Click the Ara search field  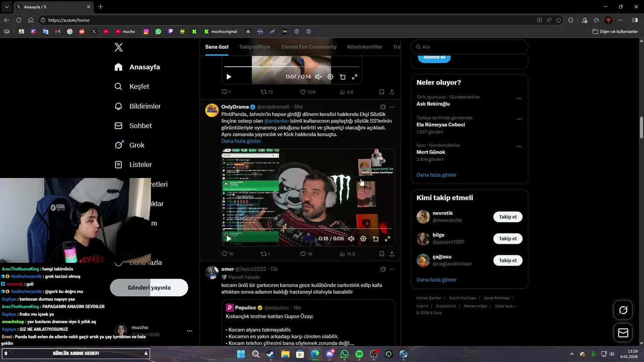469,47
